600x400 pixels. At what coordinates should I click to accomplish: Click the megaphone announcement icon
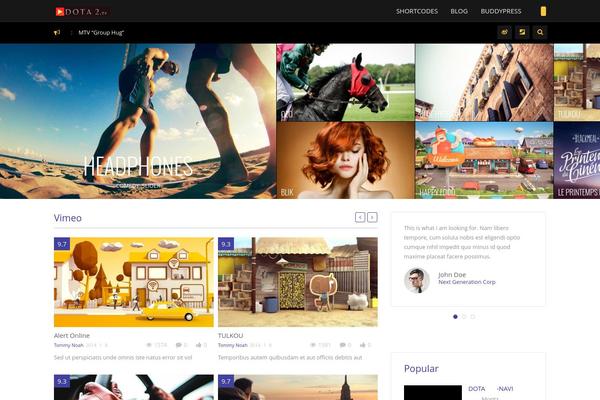[x=57, y=33]
